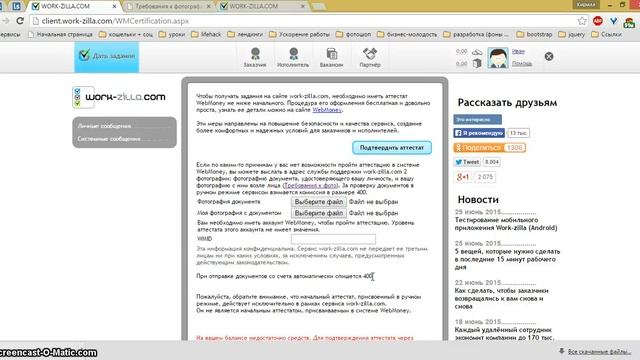Open the Партнёр handshake icon
Screen dimensions: 640x360
[370, 57]
